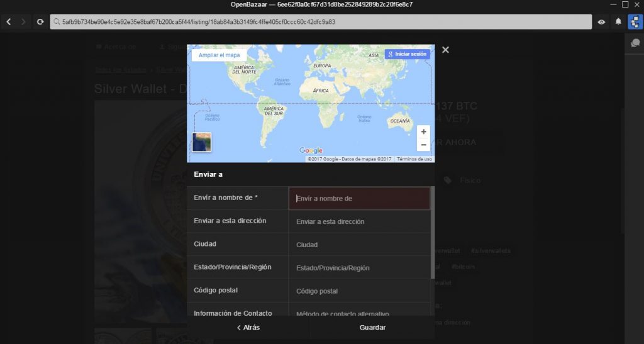The width and height of the screenshot is (644, 344).
Task: Click the Información de Contacto label
Action: (x=233, y=313)
